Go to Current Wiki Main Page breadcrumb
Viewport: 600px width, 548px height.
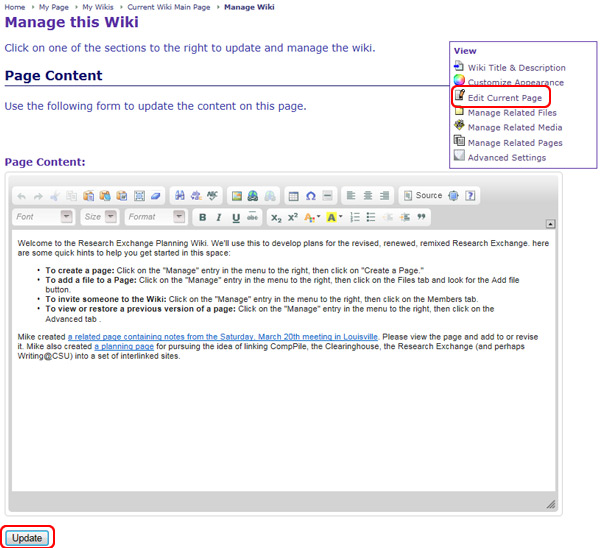(x=169, y=7)
